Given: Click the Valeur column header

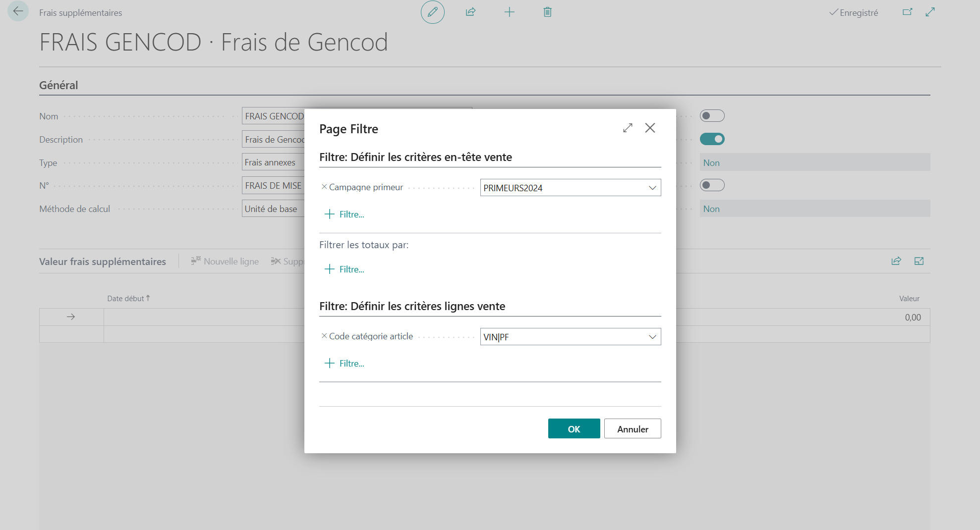Looking at the screenshot, I should pos(909,298).
